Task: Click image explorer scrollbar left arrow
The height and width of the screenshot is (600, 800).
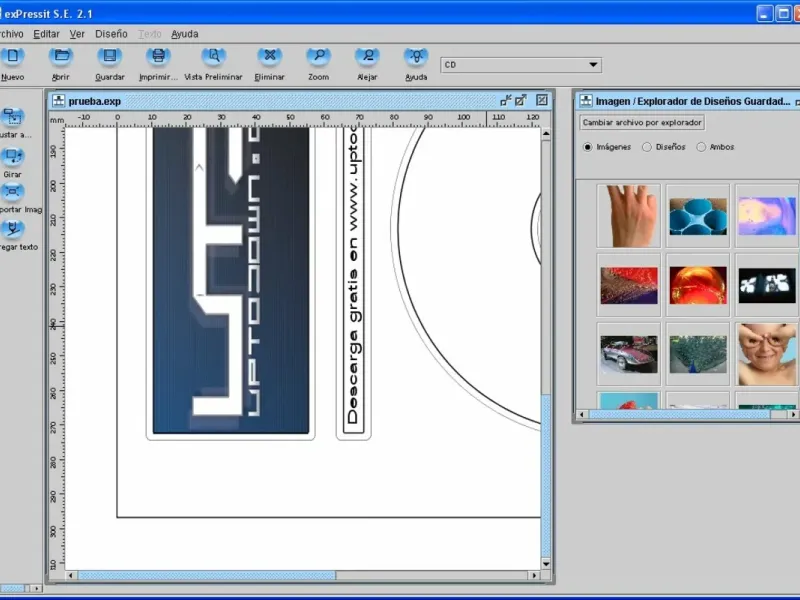Action: pyautogui.click(x=581, y=414)
